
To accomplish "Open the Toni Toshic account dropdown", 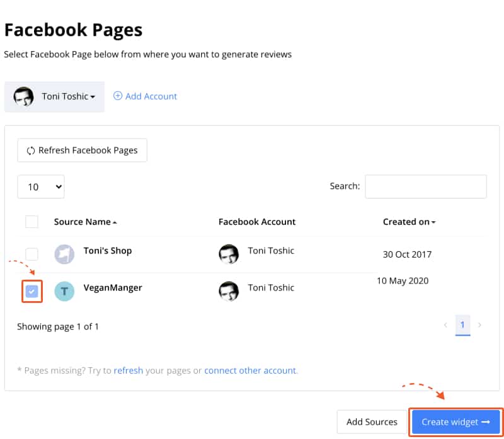I will (54, 97).
